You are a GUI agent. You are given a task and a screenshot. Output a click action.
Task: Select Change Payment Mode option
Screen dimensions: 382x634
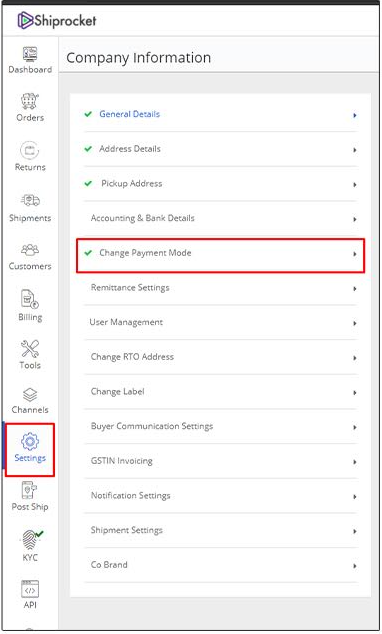(221, 255)
